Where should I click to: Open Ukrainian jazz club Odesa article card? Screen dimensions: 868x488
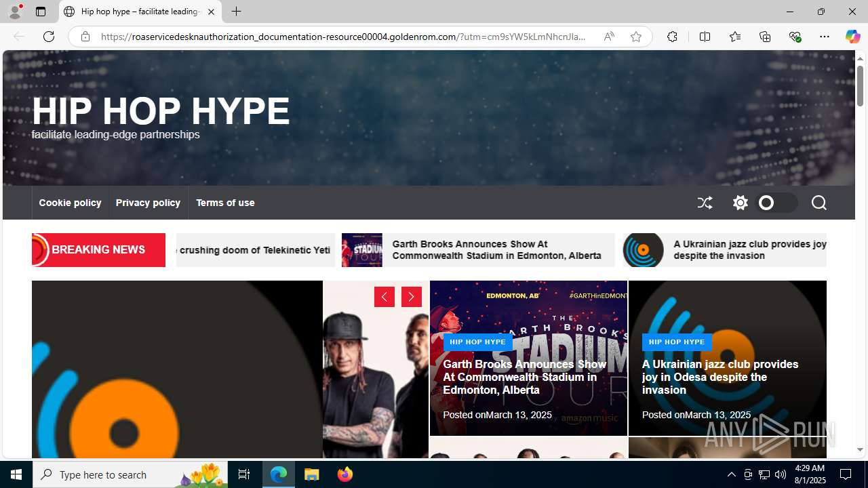point(720,377)
